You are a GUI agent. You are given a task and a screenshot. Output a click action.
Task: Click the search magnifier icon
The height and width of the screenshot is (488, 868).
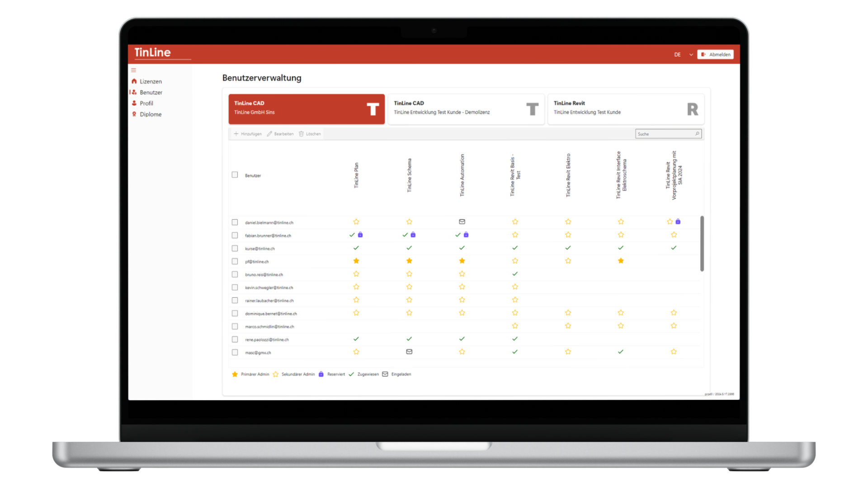tap(697, 134)
